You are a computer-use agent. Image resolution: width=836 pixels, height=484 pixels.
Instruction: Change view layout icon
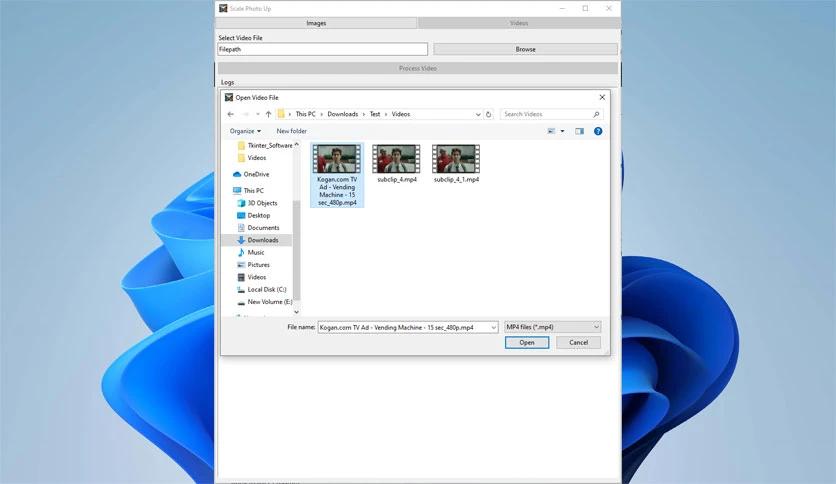pyautogui.click(x=551, y=131)
